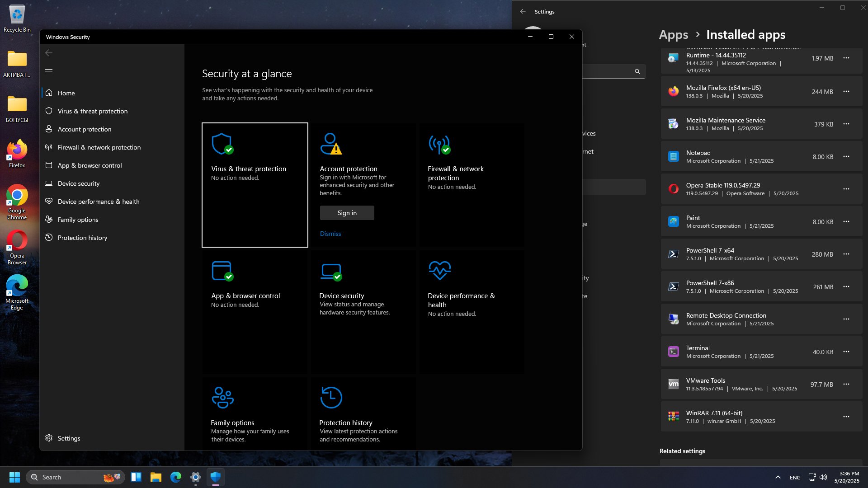Open File Explorer from the taskbar
The image size is (868, 488).
pyautogui.click(x=156, y=477)
